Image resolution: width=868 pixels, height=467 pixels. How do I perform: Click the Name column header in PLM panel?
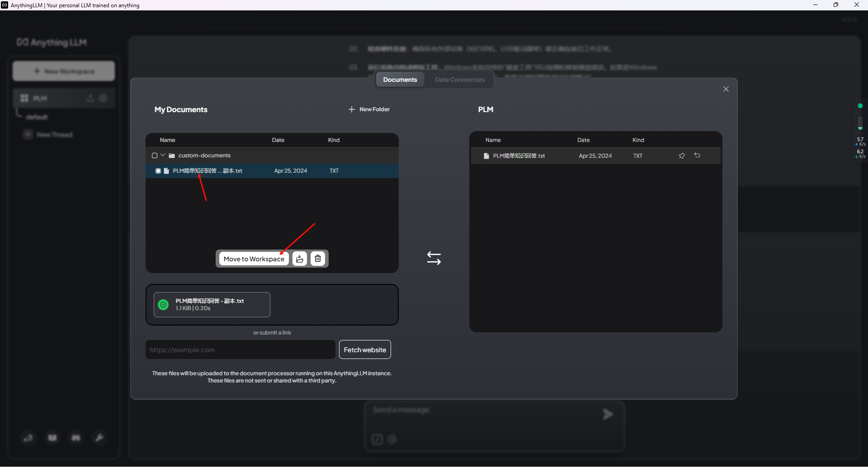click(x=493, y=140)
